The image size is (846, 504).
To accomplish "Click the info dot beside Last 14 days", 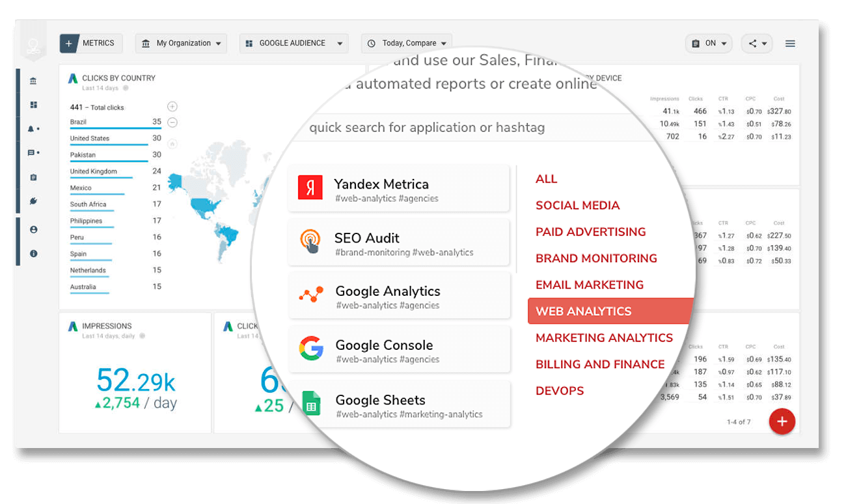I will click(x=126, y=88).
